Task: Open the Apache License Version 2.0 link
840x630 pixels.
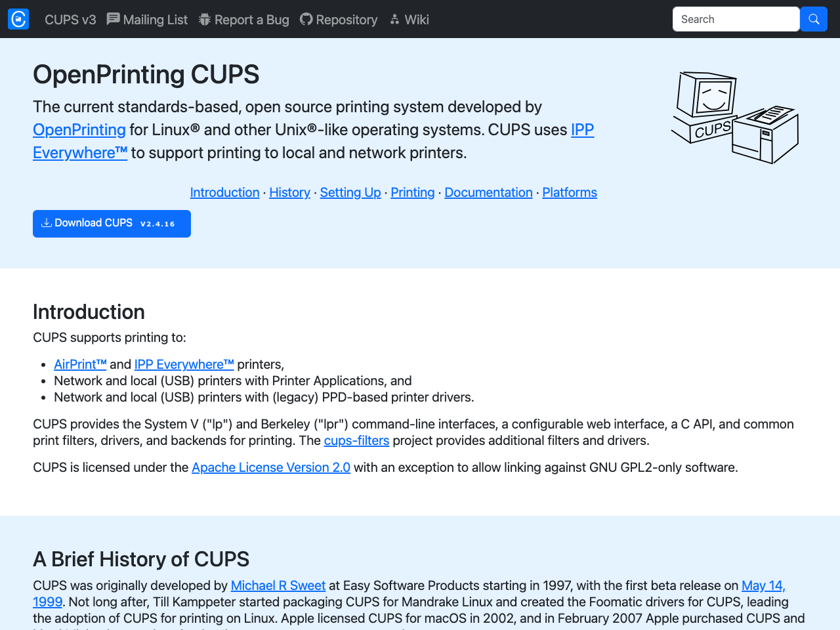Action: pos(271,467)
